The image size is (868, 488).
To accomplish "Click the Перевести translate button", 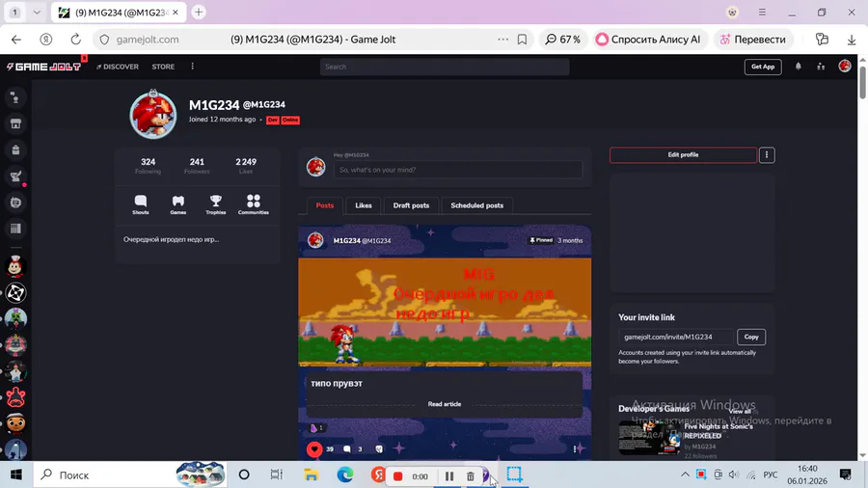I will pos(753,40).
